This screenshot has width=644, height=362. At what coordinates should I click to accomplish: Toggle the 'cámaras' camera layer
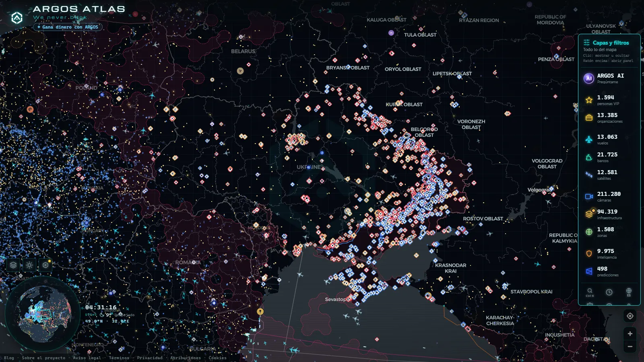click(x=589, y=196)
